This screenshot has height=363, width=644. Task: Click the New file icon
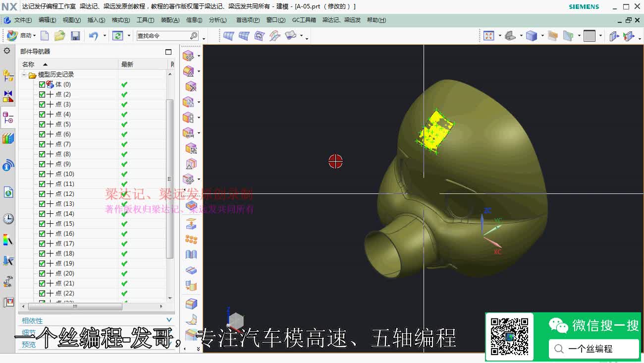pos(45,36)
